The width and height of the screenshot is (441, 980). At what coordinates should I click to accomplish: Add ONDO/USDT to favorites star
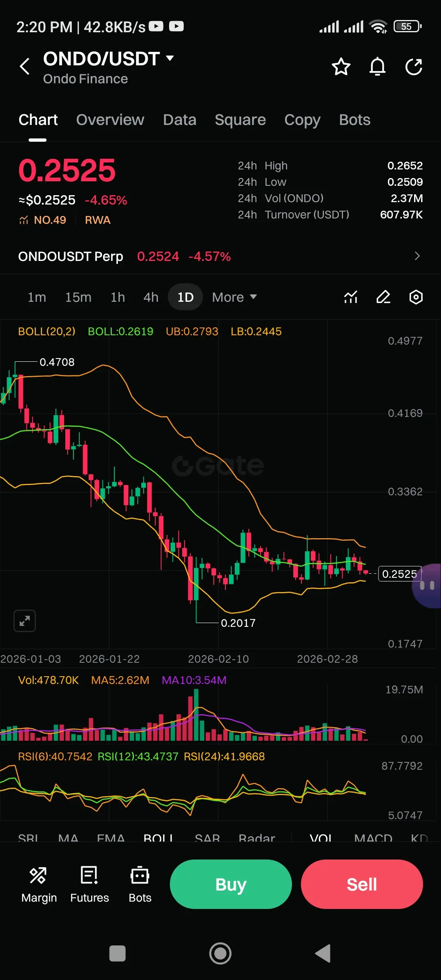pos(341,67)
